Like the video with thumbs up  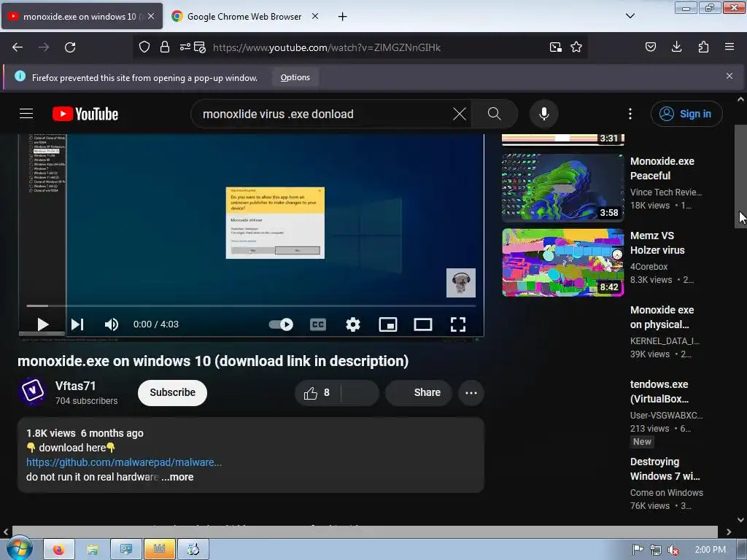coord(318,393)
